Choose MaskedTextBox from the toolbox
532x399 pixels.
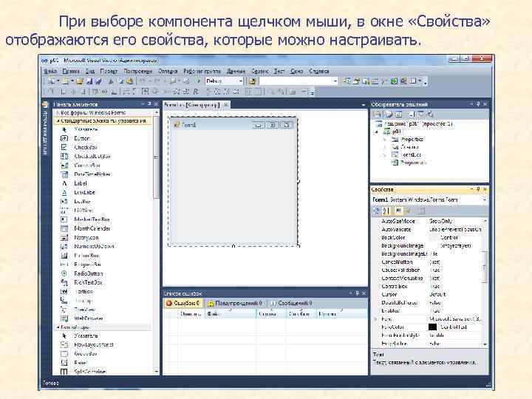tap(92, 219)
